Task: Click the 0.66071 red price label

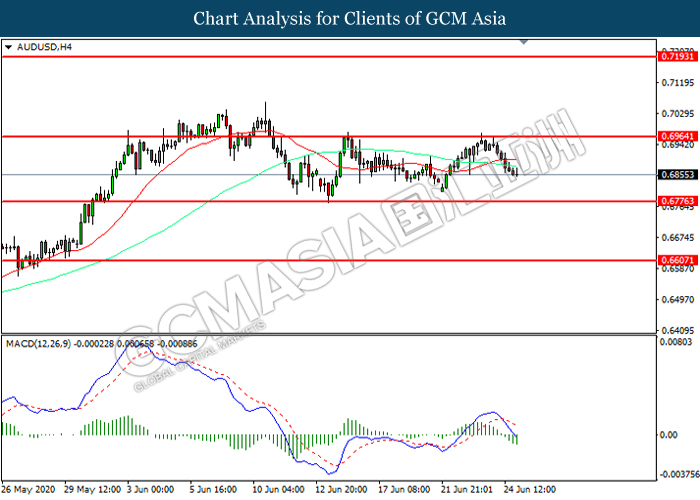Action: pos(677,260)
